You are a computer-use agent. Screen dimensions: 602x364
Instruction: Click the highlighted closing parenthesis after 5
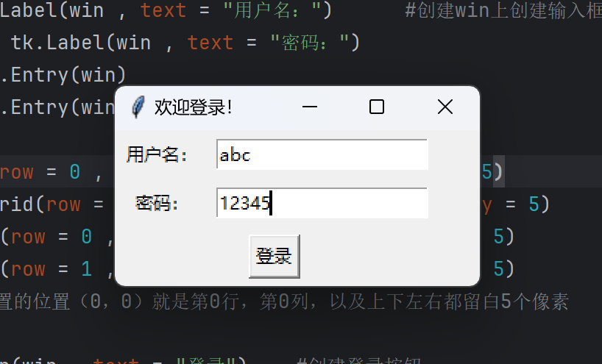[x=498, y=171]
